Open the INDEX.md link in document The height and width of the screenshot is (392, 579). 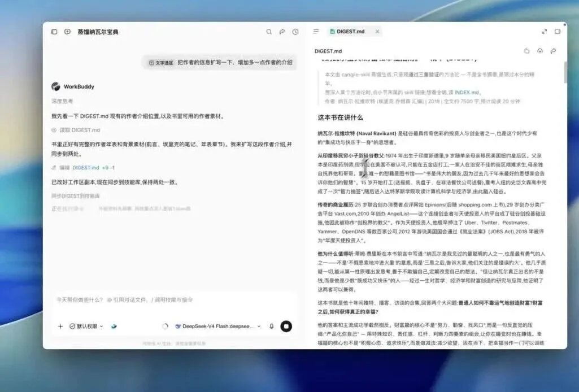[467, 92]
